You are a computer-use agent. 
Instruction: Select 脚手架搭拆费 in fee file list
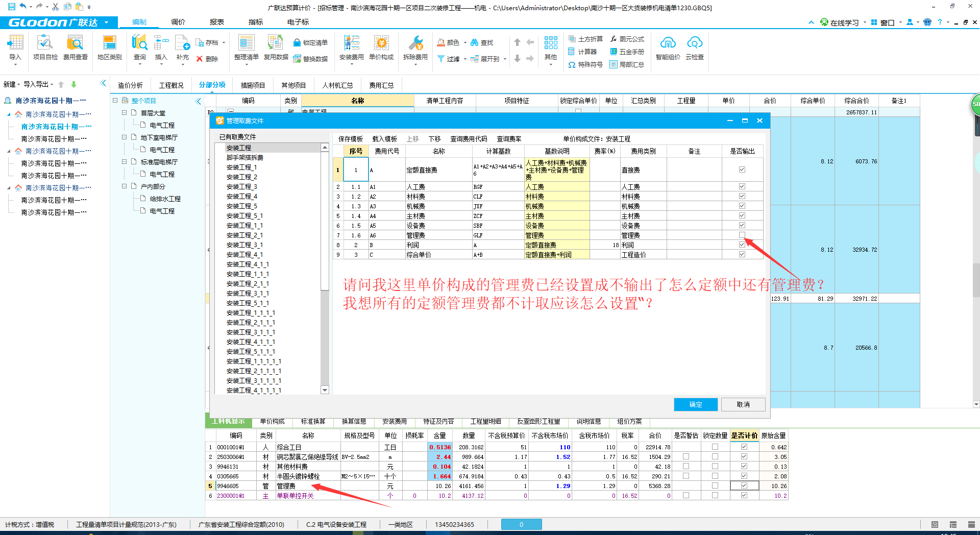coord(244,158)
